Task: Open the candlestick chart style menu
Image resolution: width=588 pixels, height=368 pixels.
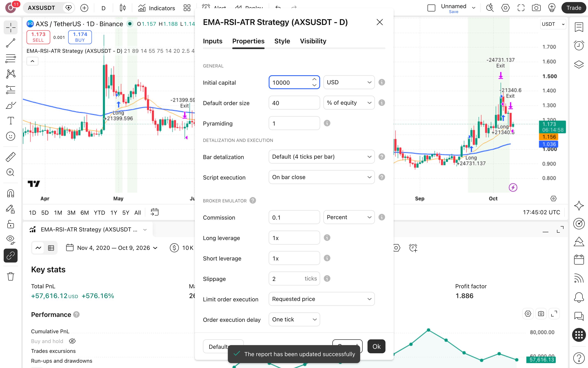Action: click(123, 8)
